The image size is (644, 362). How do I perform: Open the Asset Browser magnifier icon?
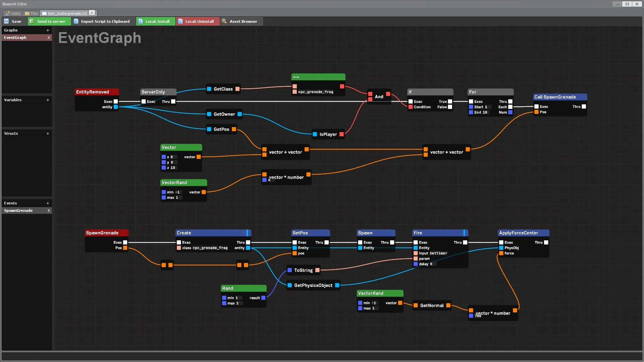pyautogui.click(x=224, y=21)
